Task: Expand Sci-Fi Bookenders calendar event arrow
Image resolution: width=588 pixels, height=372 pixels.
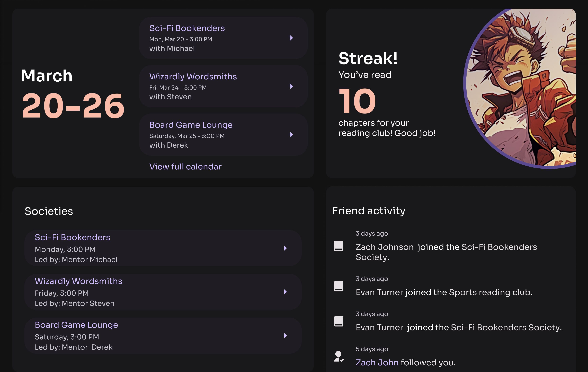Action: pos(291,38)
